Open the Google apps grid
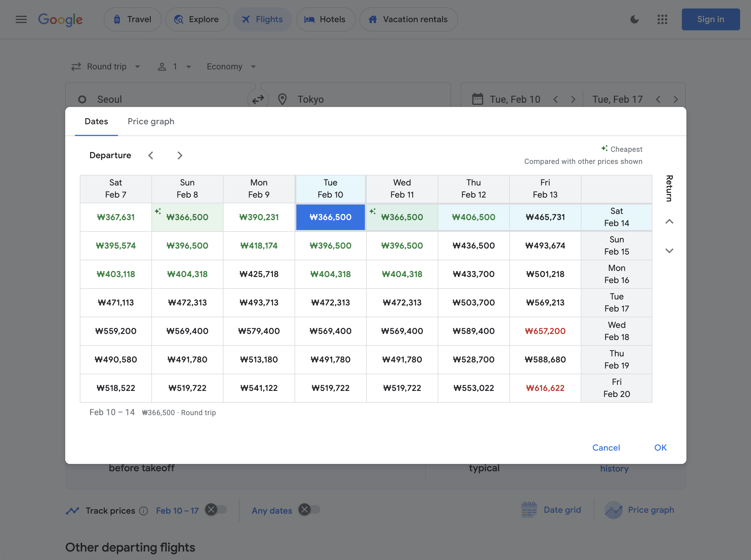The image size is (751, 560). 662,19
